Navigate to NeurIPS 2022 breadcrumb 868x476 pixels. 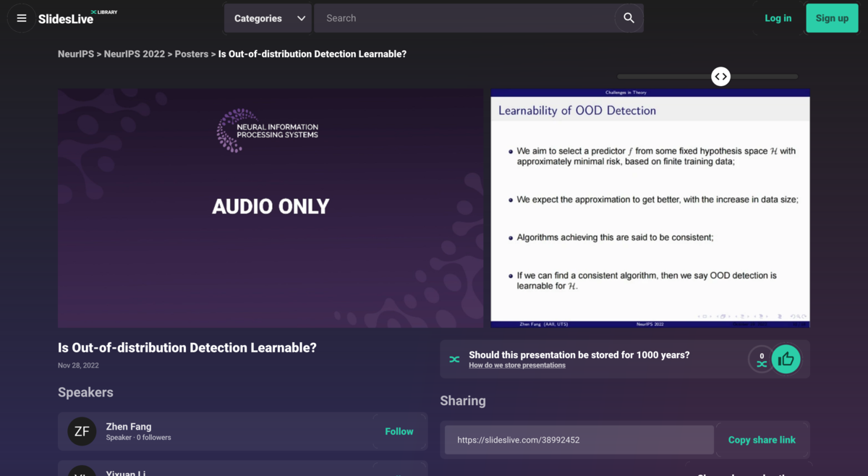135,54
